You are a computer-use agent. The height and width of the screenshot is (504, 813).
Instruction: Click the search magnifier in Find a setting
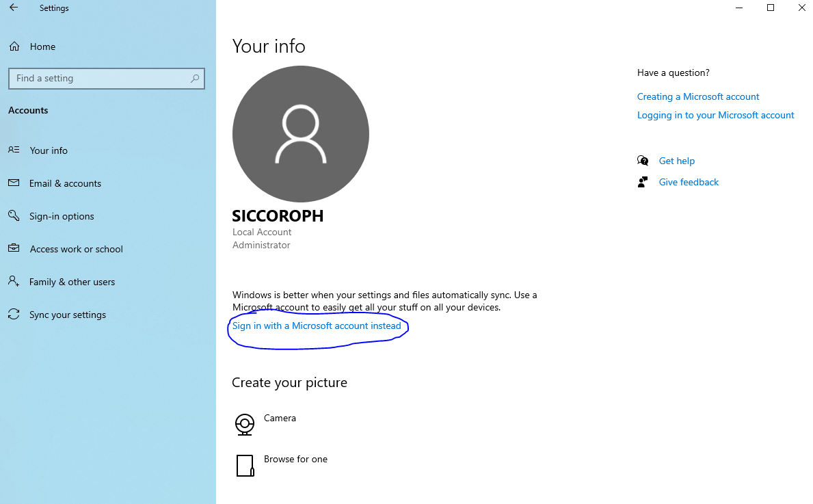(196, 78)
